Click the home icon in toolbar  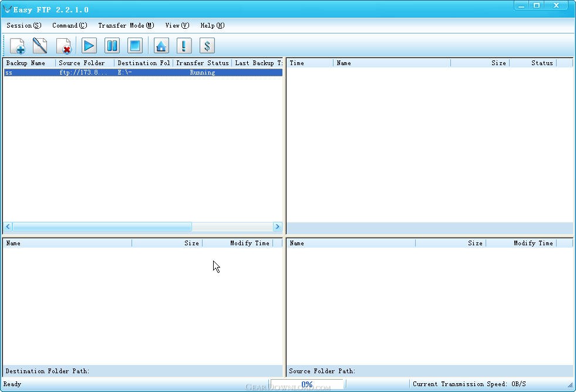tap(161, 46)
